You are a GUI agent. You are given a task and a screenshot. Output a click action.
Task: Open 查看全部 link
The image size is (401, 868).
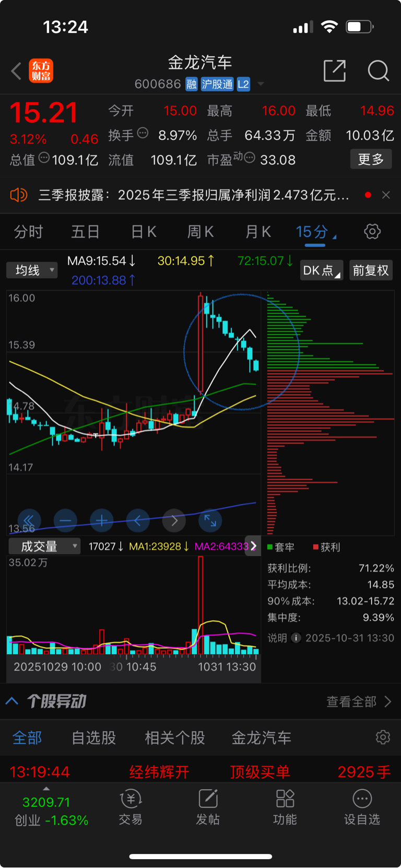pos(359,701)
